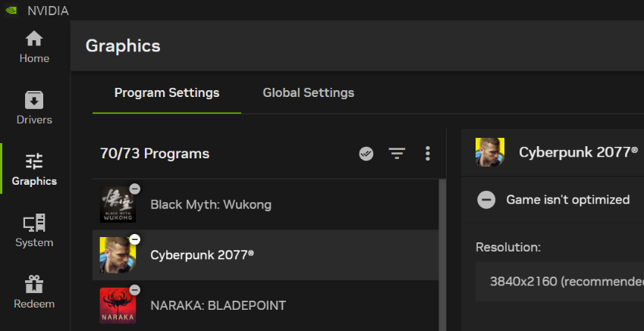The height and width of the screenshot is (331, 644).
Task: Select NARAKA: BLADEPOINT in program list
Action: coord(218,306)
